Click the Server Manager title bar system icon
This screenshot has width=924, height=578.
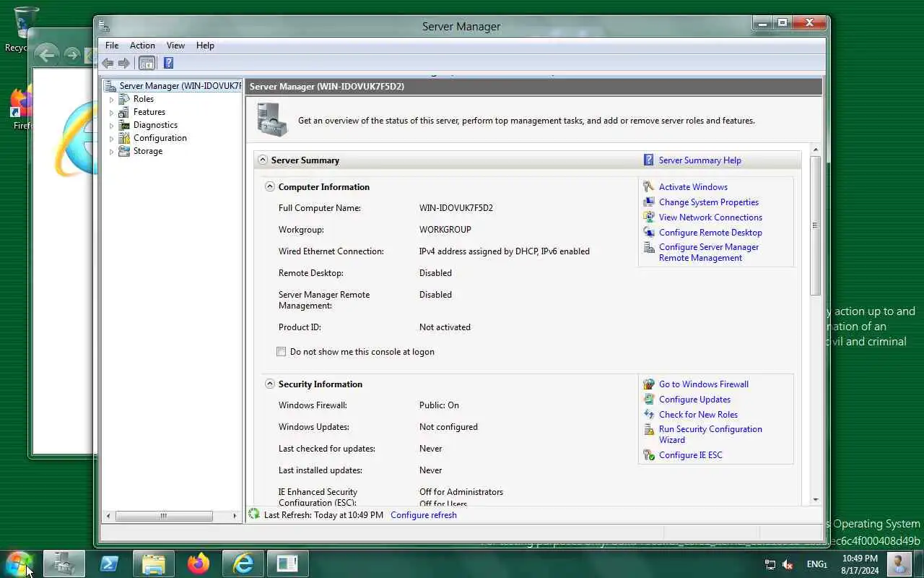click(x=105, y=26)
